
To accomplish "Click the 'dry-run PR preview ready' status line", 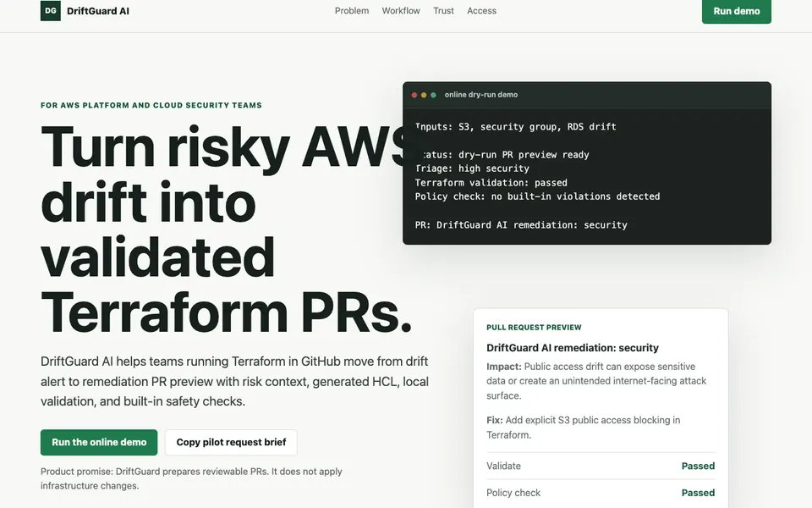I will [x=502, y=154].
